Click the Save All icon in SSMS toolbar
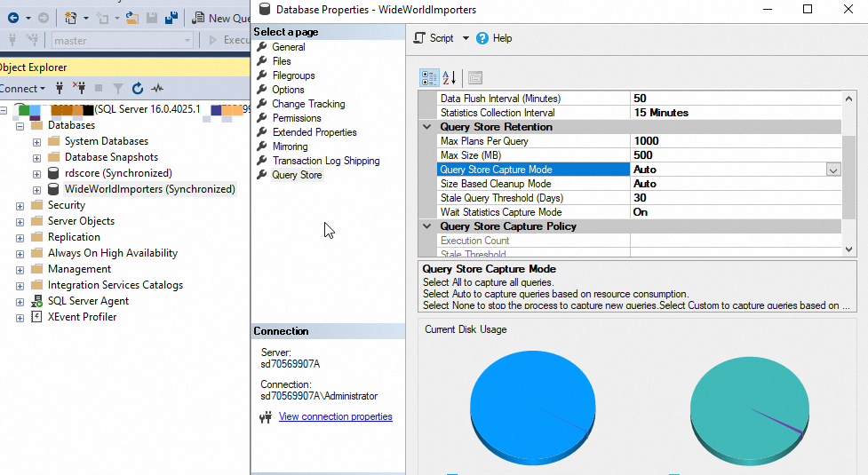The width and height of the screenshot is (868, 475). point(171,19)
